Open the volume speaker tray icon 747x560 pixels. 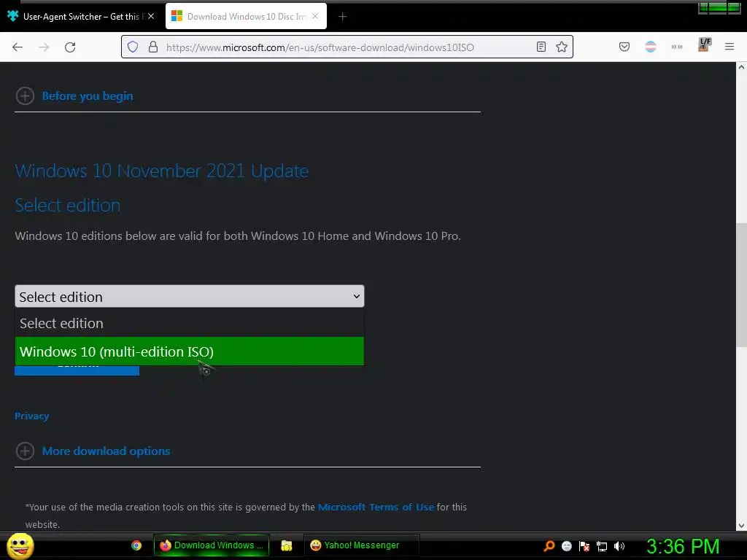[x=619, y=546]
